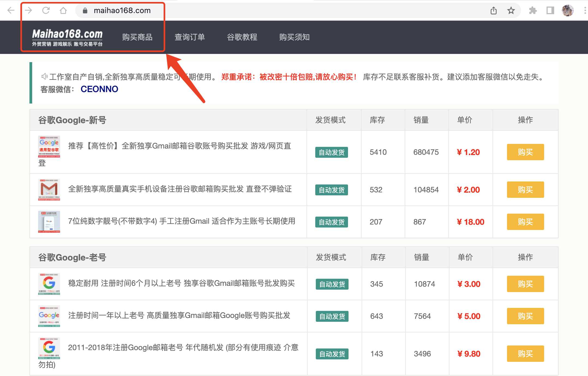Open thumbnail of 一年以上老号 product
Image resolution: width=588 pixels, height=376 pixels.
tap(49, 316)
